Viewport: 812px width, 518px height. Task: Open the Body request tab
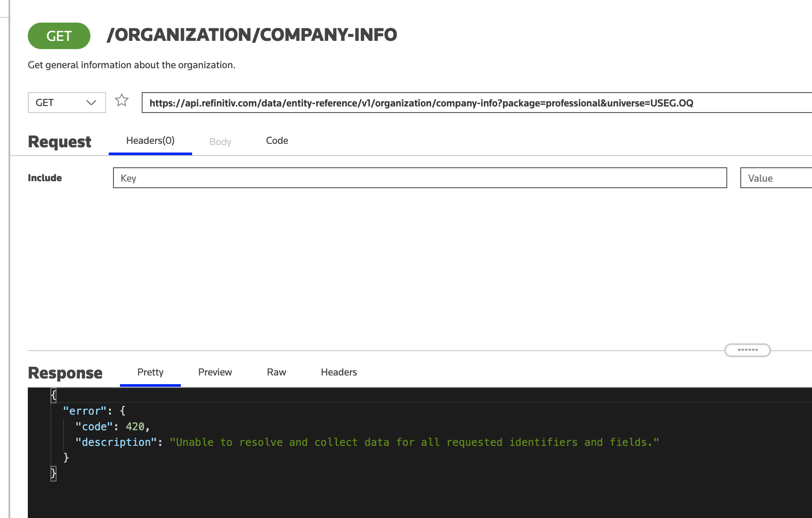pos(220,142)
